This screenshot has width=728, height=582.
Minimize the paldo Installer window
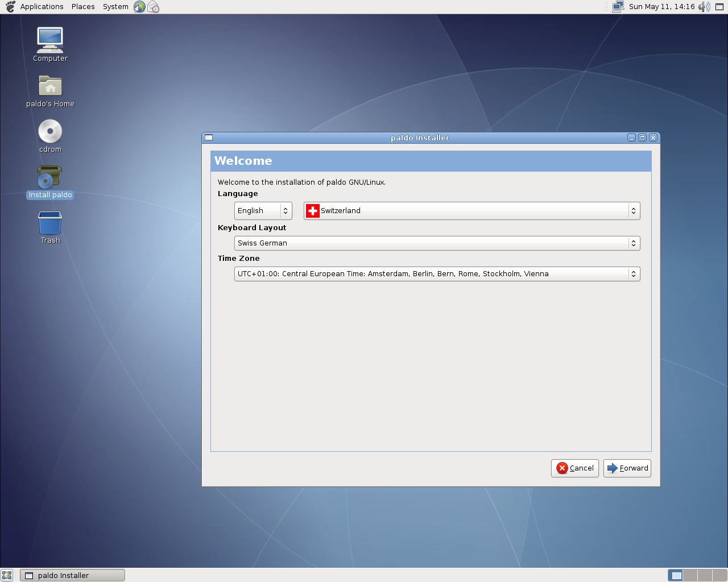tap(631, 138)
